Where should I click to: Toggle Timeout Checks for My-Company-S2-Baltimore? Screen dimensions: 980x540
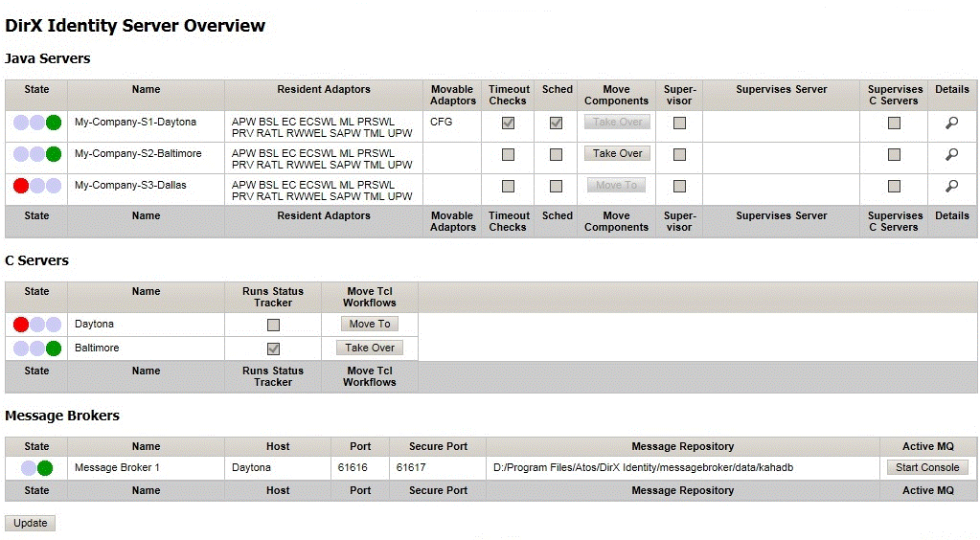tap(508, 154)
